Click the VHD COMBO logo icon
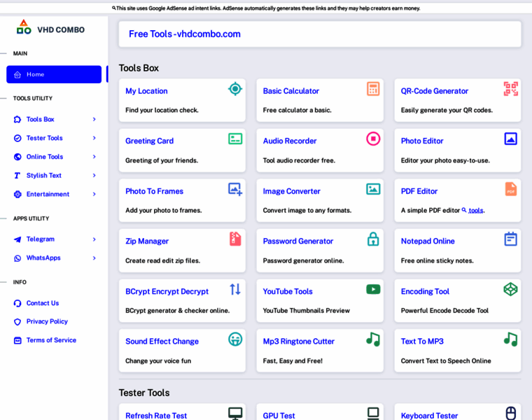Viewport: 532px width, 420px height. tap(24, 27)
